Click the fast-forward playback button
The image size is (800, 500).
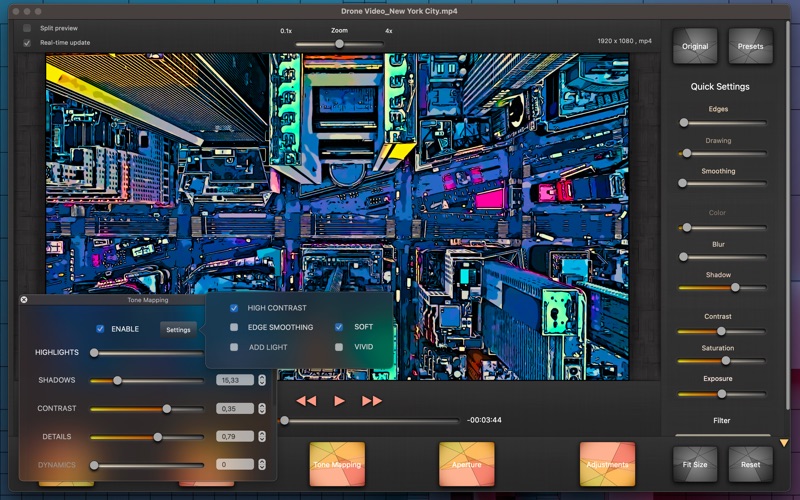(372, 401)
